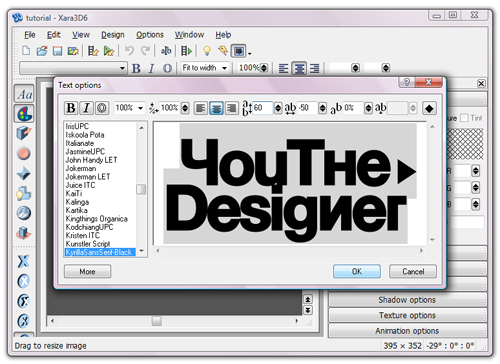
Task: Click the Cancel button in Text options
Action: (x=413, y=271)
